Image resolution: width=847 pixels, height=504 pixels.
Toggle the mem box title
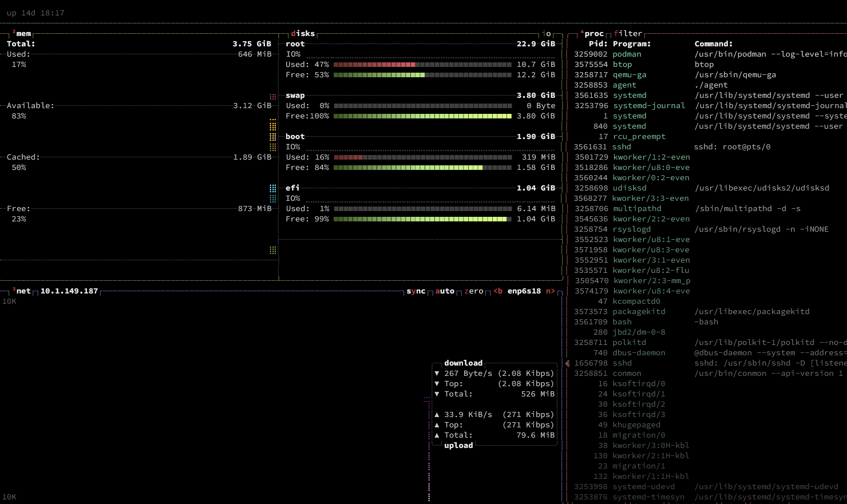click(22, 34)
